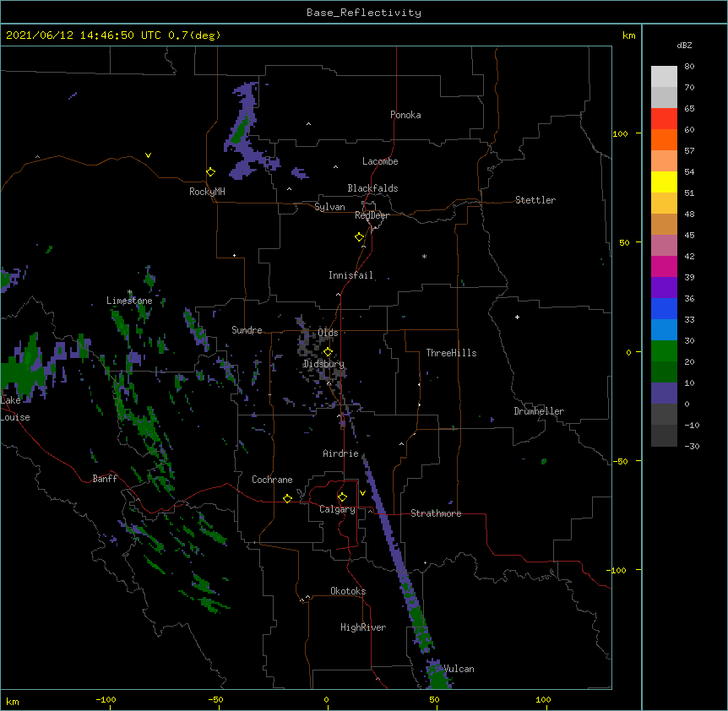
Task: Click the Lacombe city label
Action: tap(380, 161)
